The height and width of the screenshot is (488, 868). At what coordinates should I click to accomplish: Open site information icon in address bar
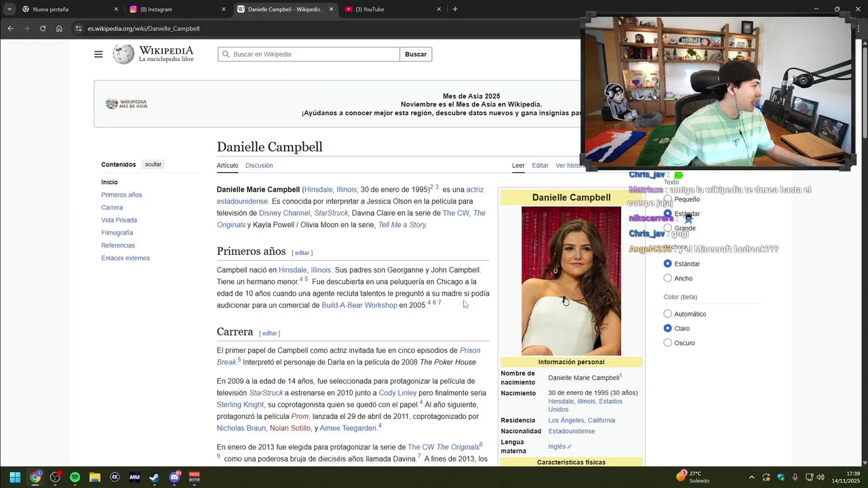(x=79, y=28)
